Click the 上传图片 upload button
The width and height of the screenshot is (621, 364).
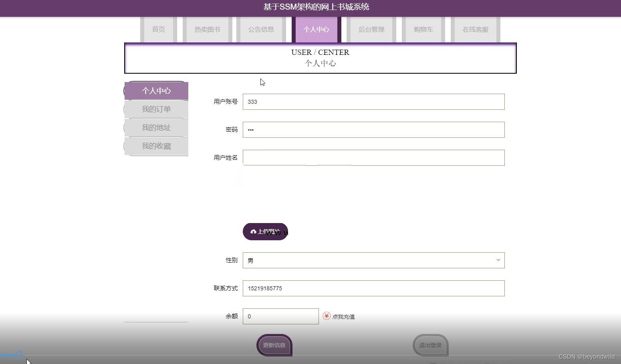(x=265, y=231)
